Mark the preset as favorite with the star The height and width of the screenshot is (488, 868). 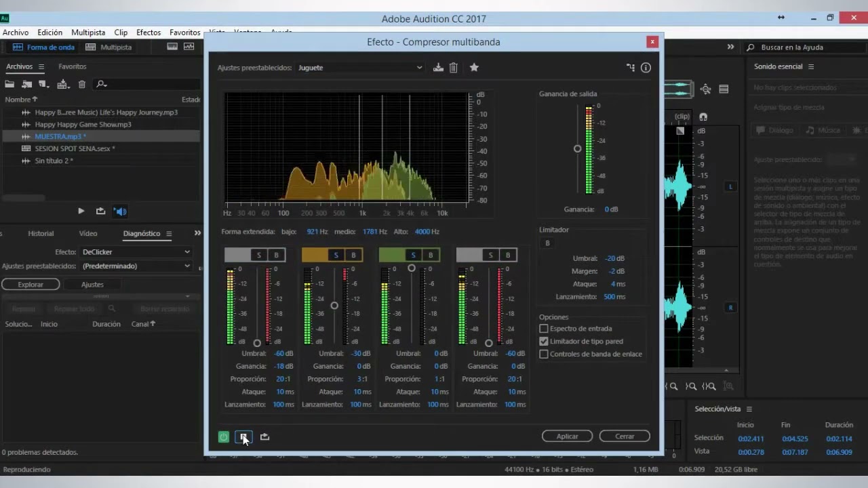(474, 67)
